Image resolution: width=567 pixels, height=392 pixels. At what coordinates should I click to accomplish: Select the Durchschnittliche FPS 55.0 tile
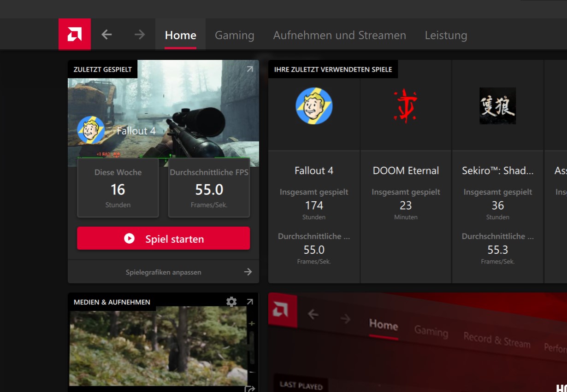pos(209,187)
